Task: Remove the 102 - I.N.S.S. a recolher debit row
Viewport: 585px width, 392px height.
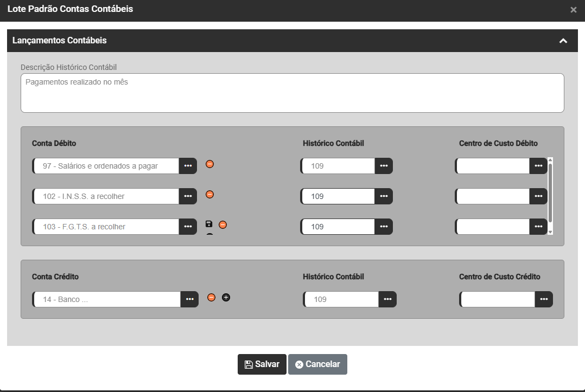Action: 209,195
